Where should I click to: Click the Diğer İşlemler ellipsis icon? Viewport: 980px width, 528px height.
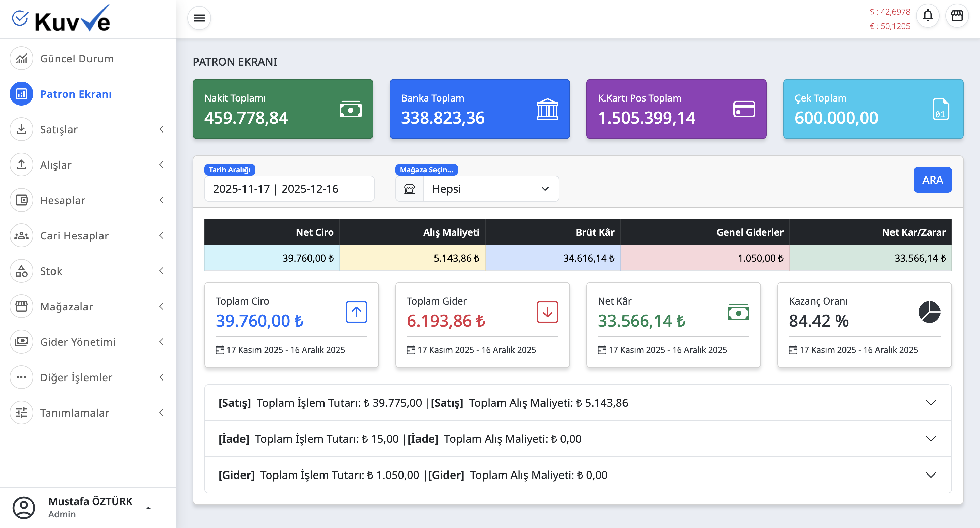pyautogui.click(x=21, y=377)
